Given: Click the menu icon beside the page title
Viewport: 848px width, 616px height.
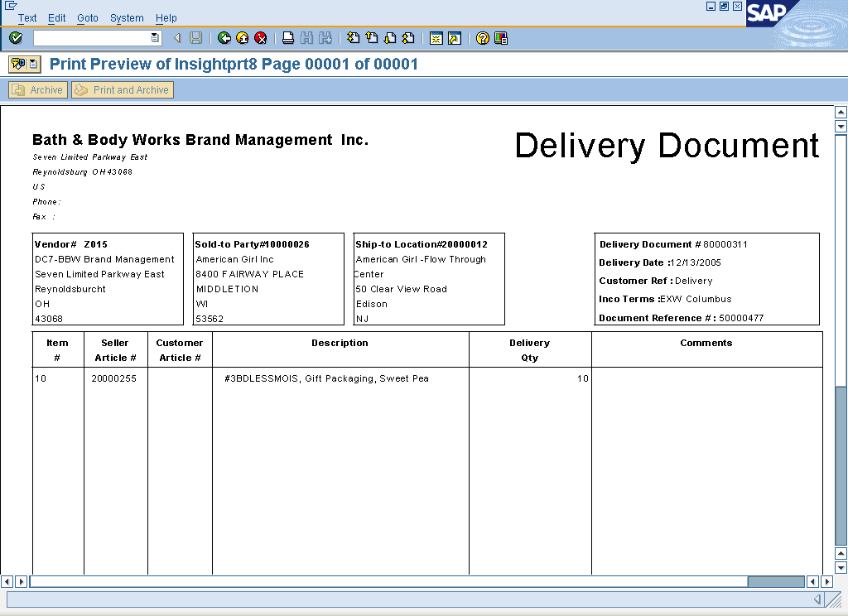Looking at the screenshot, I should [x=24, y=65].
